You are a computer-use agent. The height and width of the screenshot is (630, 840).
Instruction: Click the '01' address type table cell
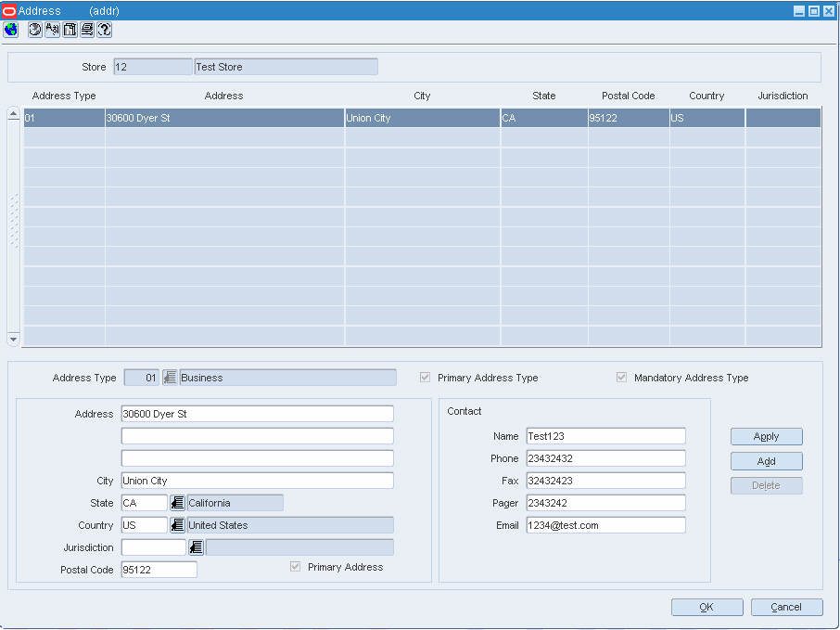(x=64, y=118)
